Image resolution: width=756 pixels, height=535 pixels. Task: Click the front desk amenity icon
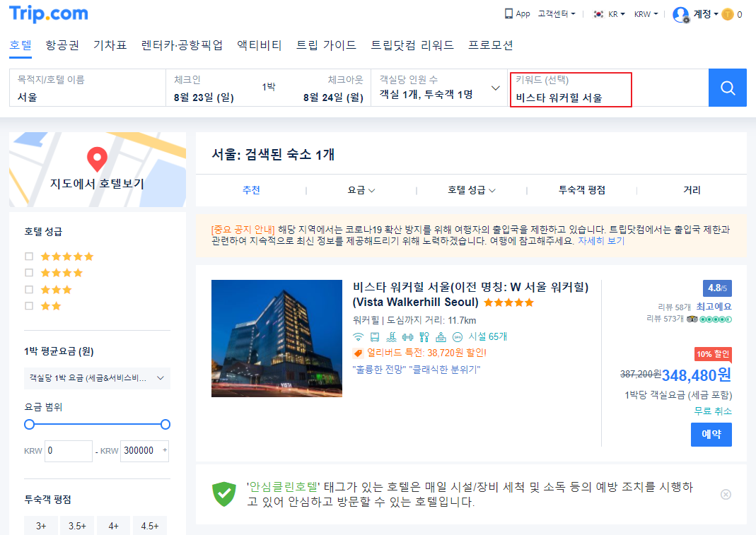click(x=441, y=336)
